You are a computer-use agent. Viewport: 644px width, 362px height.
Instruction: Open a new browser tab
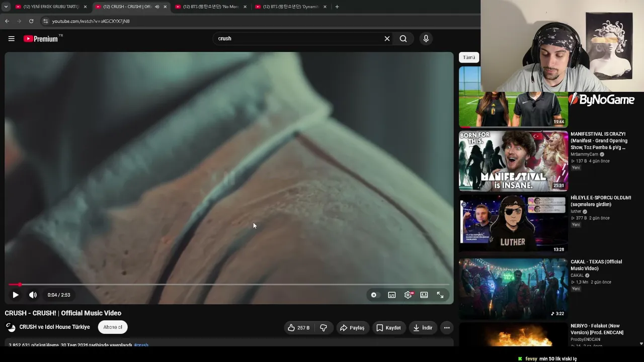[337, 7]
